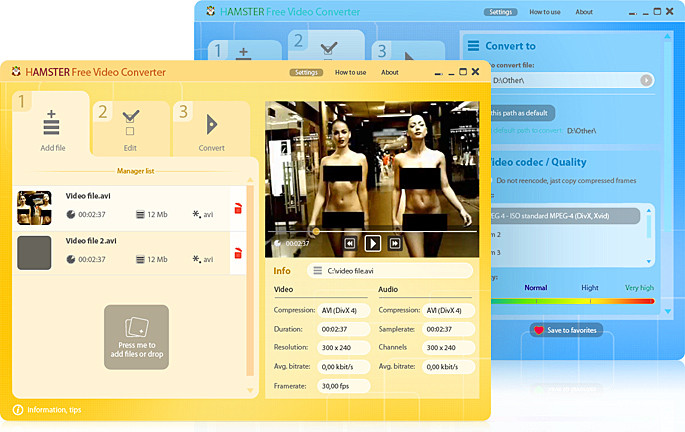Click the preview seek bar handle
The height and width of the screenshot is (432, 685).
coord(315,232)
